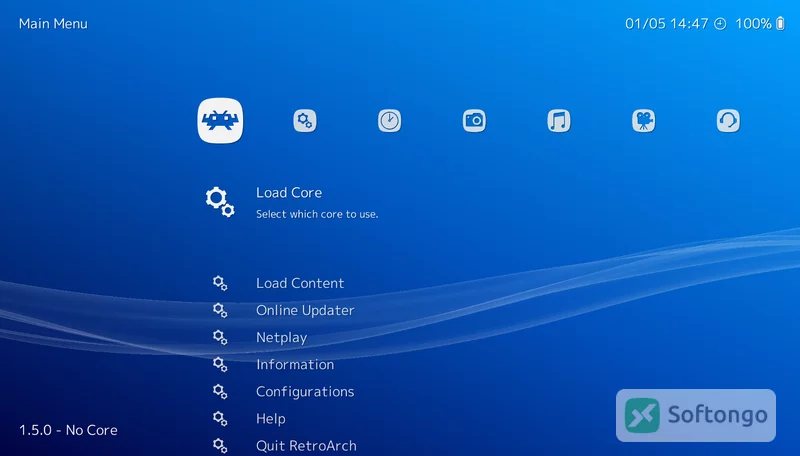
Task: Click the battery icon at top right
Action: [780, 23]
